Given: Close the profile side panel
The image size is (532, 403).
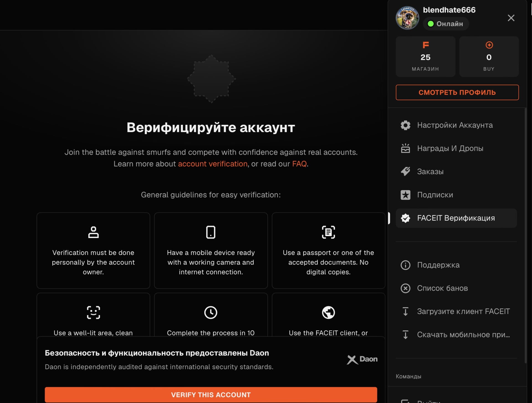Looking at the screenshot, I should (511, 18).
